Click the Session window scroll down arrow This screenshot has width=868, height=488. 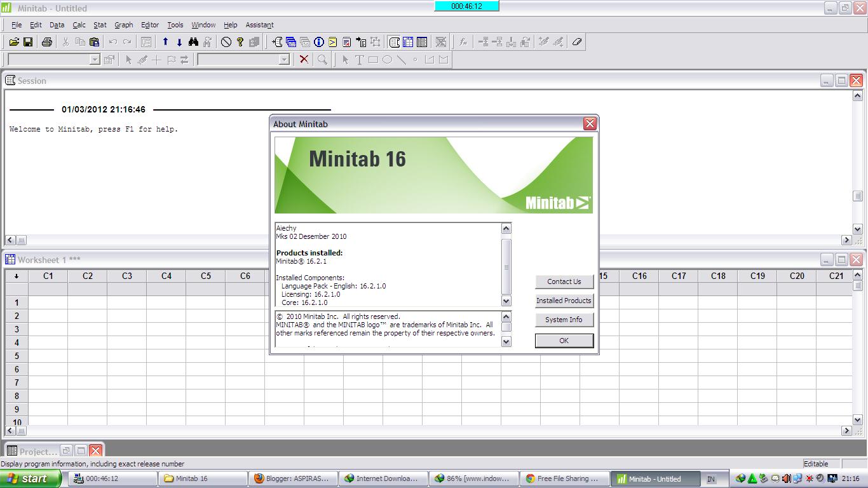(x=857, y=229)
